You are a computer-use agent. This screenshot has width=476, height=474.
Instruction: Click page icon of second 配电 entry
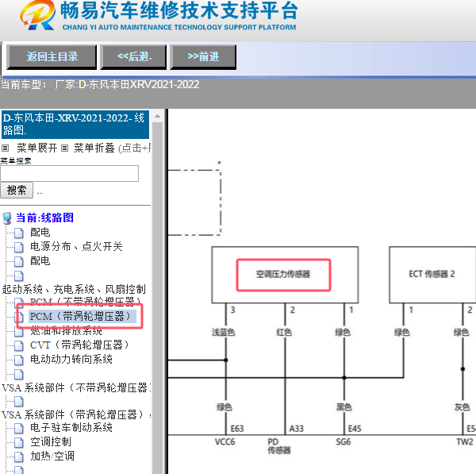coord(19,261)
